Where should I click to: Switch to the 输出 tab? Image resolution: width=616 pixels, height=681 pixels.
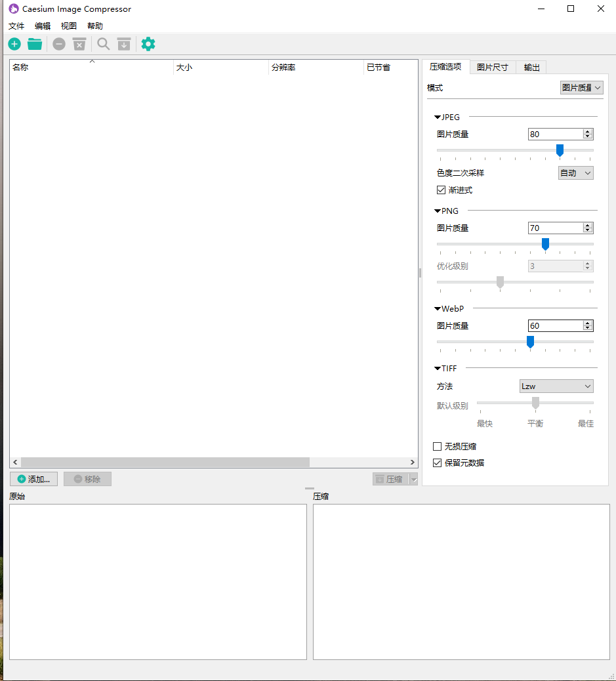click(531, 67)
